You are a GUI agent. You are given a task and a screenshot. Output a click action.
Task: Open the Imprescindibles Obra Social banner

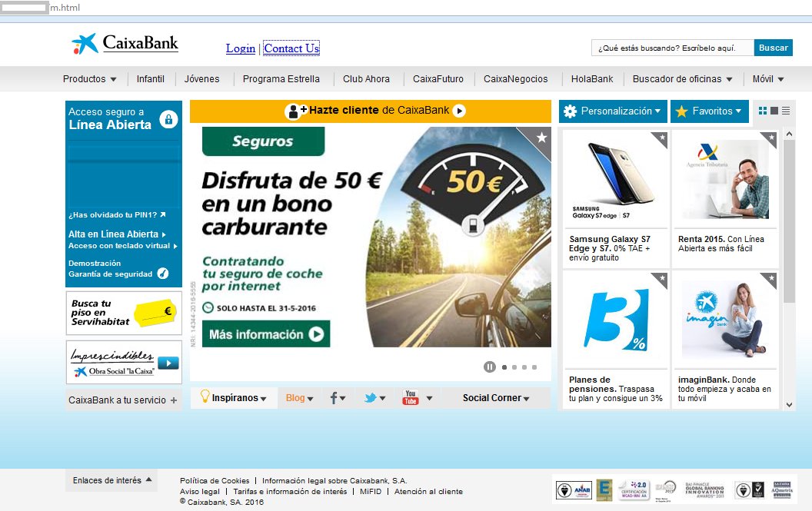[x=124, y=362]
